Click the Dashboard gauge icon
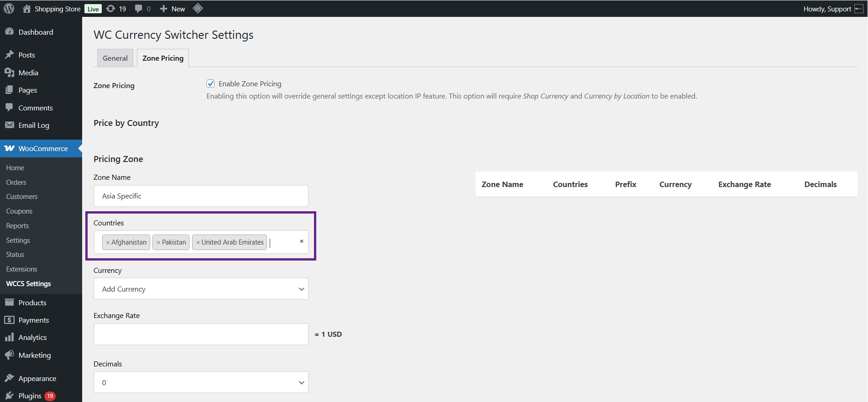 9,32
